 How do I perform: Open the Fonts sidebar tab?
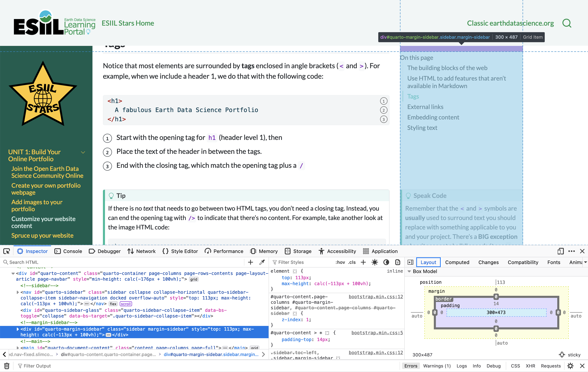tap(554, 262)
